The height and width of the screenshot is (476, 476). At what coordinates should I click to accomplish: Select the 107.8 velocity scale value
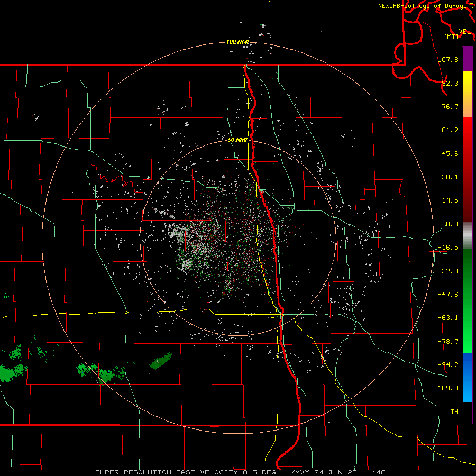click(448, 59)
